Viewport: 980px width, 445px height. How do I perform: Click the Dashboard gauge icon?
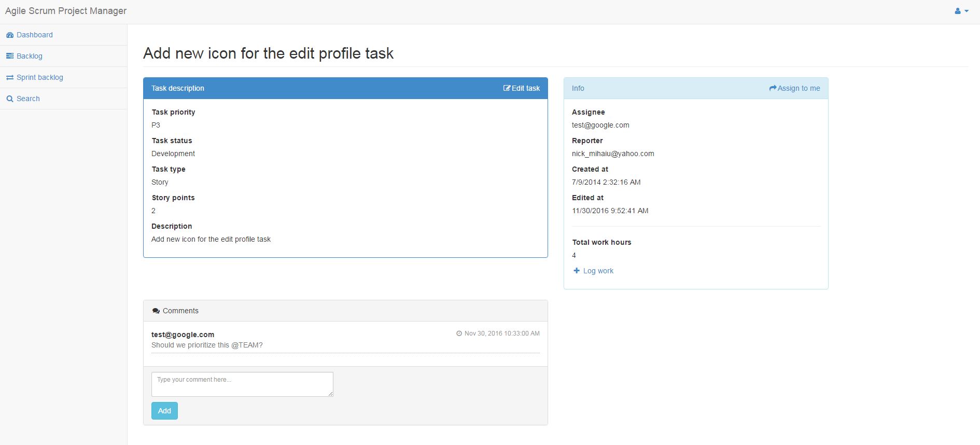click(10, 35)
